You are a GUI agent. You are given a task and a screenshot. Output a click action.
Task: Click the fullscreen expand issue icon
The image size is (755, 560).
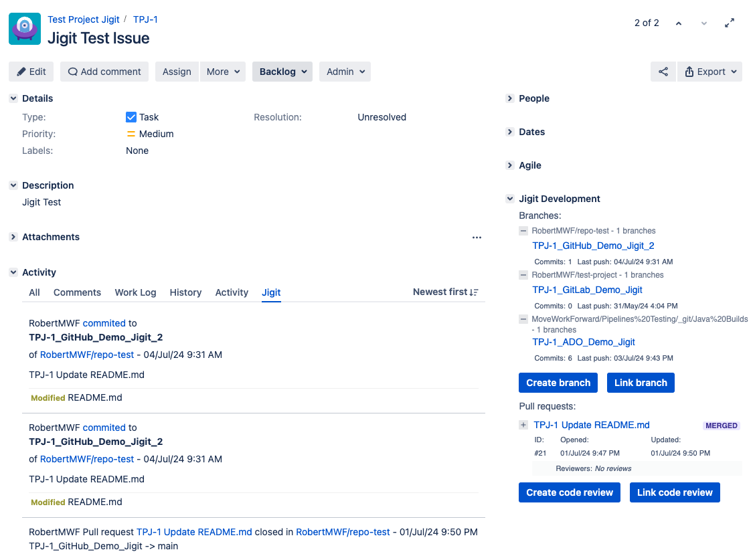click(730, 22)
